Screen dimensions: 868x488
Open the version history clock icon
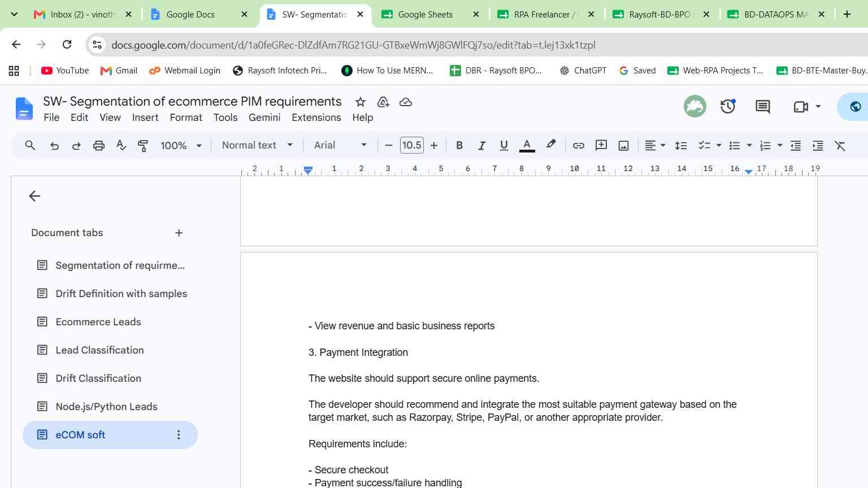point(728,106)
